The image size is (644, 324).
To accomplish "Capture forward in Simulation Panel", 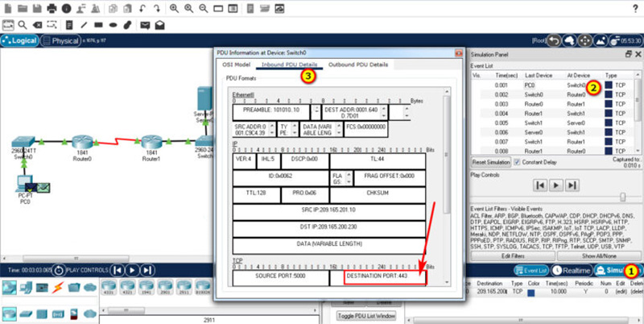I will (x=572, y=185).
